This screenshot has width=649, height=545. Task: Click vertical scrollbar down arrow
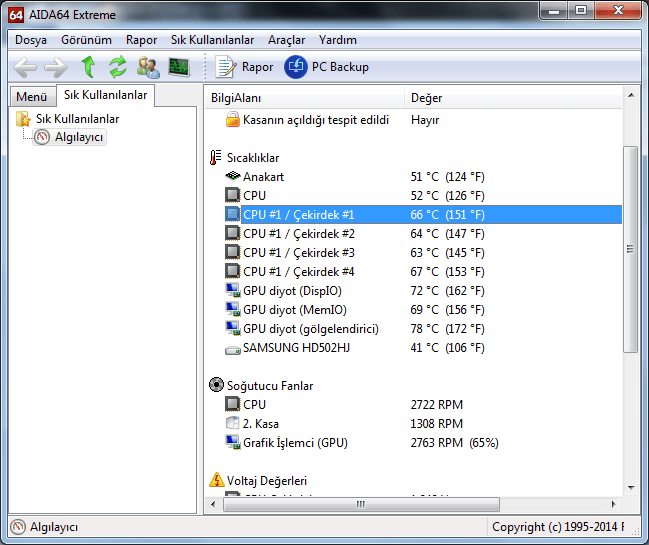pyautogui.click(x=631, y=487)
